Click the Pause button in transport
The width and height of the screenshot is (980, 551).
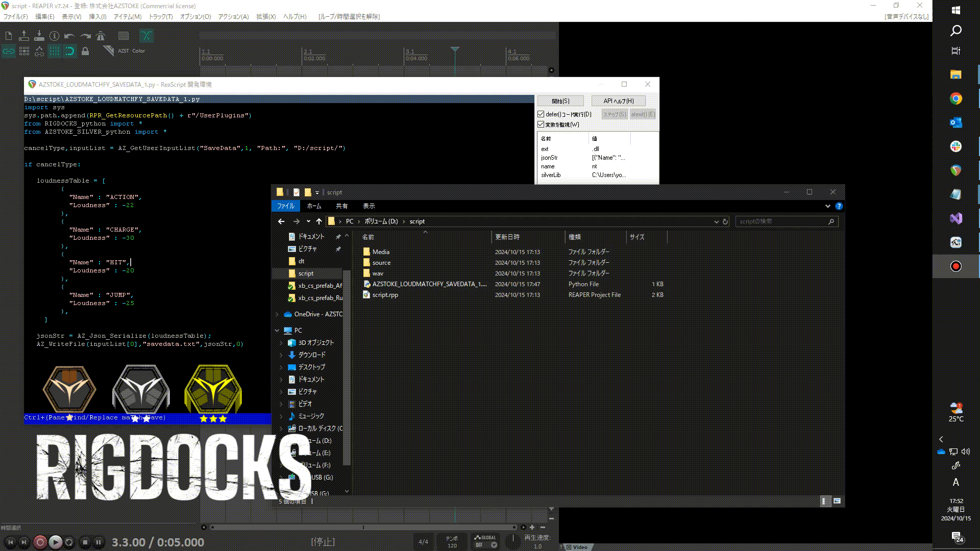(99, 542)
